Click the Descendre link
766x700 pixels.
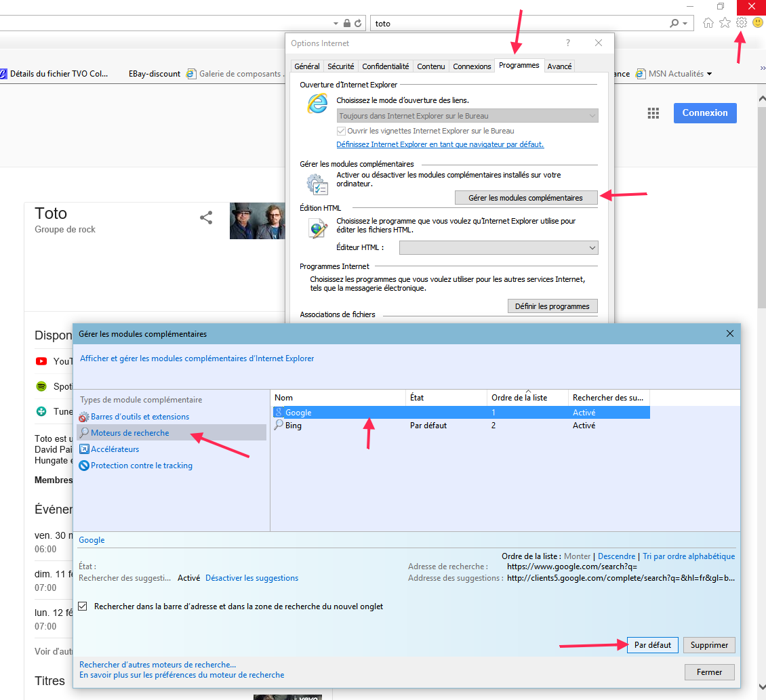(616, 556)
